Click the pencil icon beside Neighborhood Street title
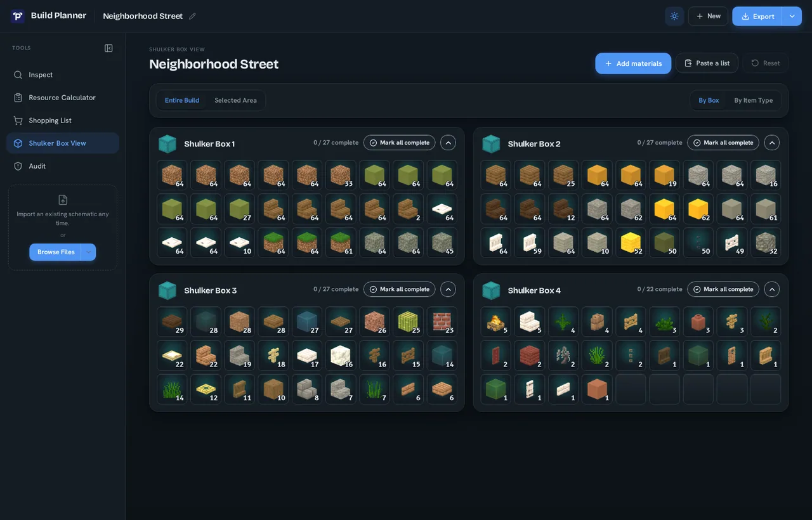Viewport: 812px width, 520px height. coord(192,16)
